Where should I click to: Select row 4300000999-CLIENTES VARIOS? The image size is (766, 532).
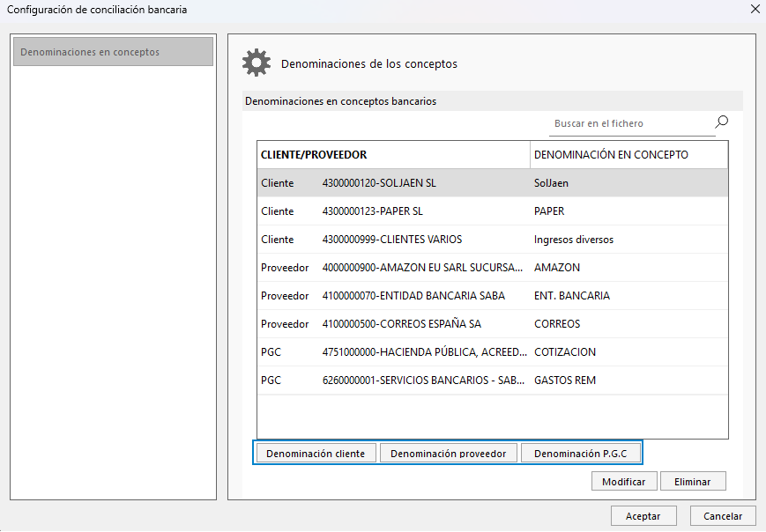(x=493, y=240)
